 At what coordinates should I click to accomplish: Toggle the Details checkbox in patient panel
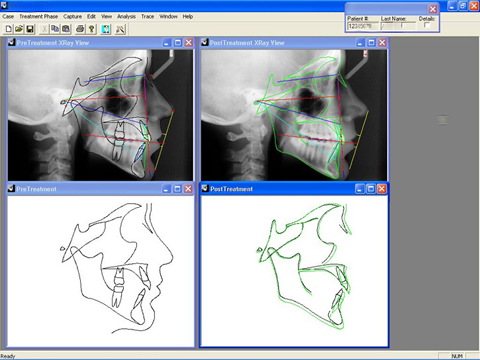(x=427, y=25)
